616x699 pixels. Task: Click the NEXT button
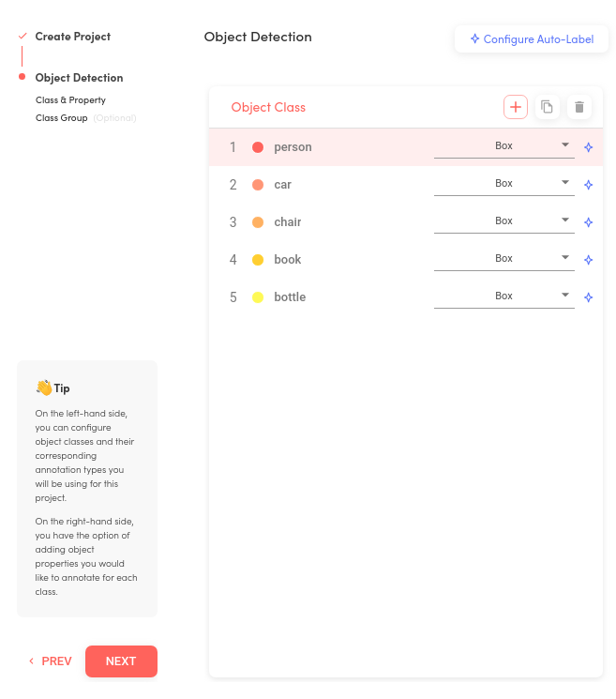[121, 661]
